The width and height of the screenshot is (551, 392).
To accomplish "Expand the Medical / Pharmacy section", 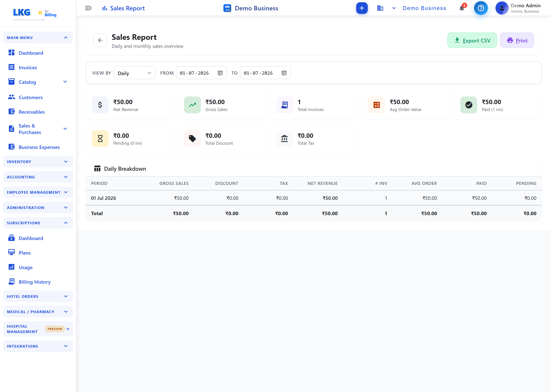I will tap(38, 312).
